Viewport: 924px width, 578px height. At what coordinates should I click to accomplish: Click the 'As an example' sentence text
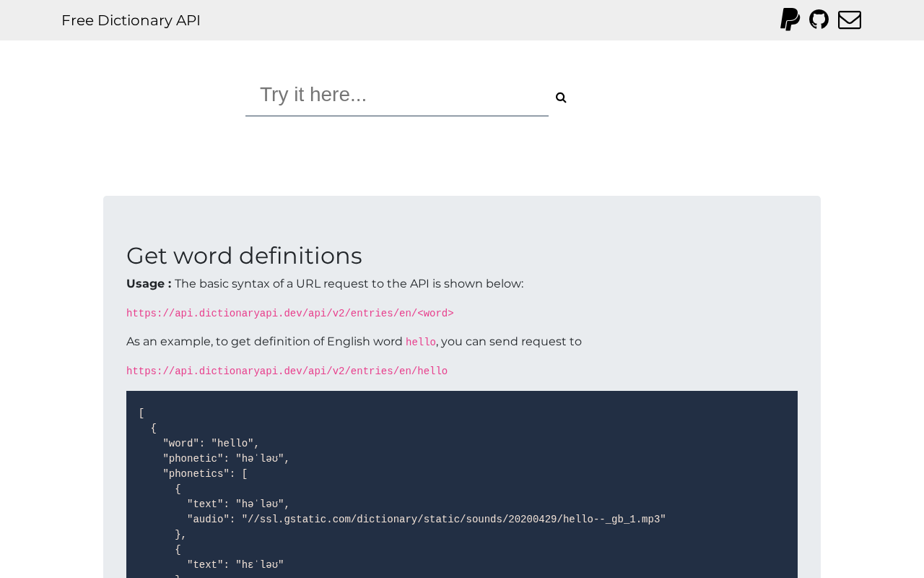pyautogui.click(x=264, y=342)
